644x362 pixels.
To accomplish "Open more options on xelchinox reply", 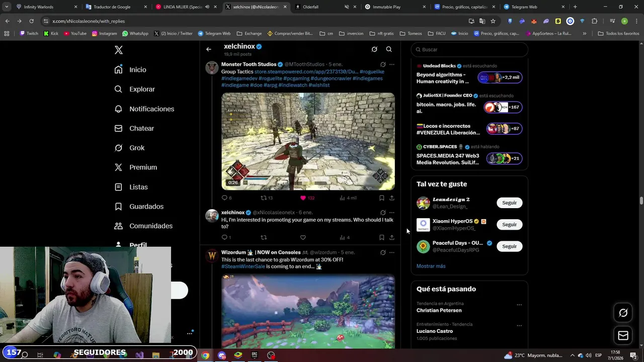I will (391, 213).
